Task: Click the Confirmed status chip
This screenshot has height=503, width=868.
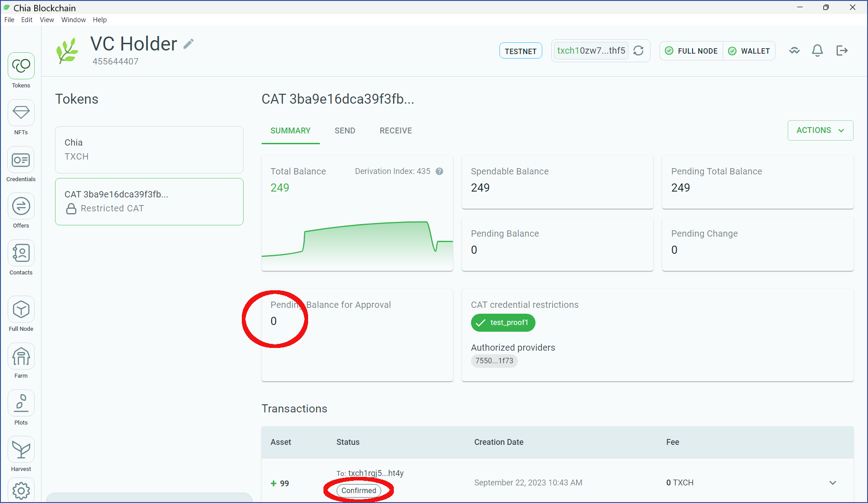Action: click(359, 490)
